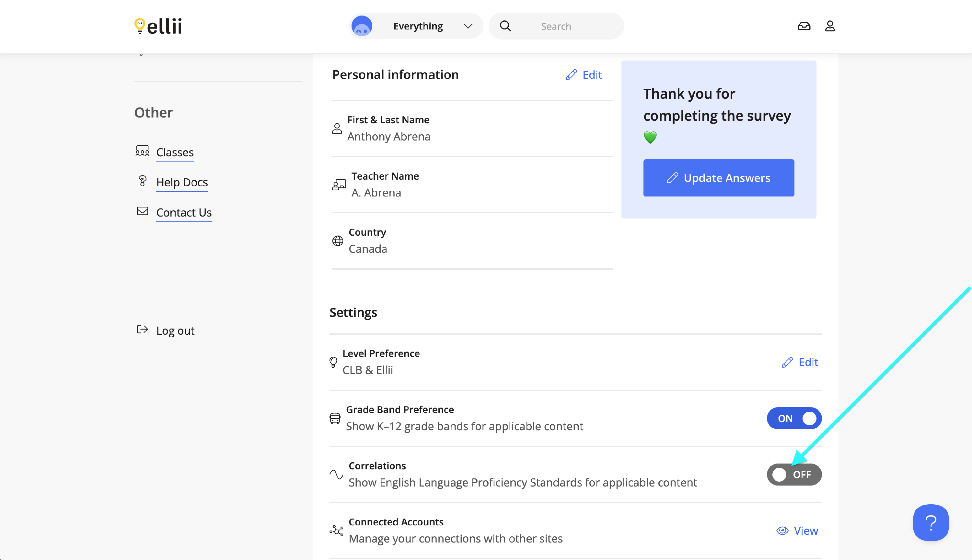This screenshot has height=560, width=972.
Task: View Connected Accounts
Action: coord(797,531)
